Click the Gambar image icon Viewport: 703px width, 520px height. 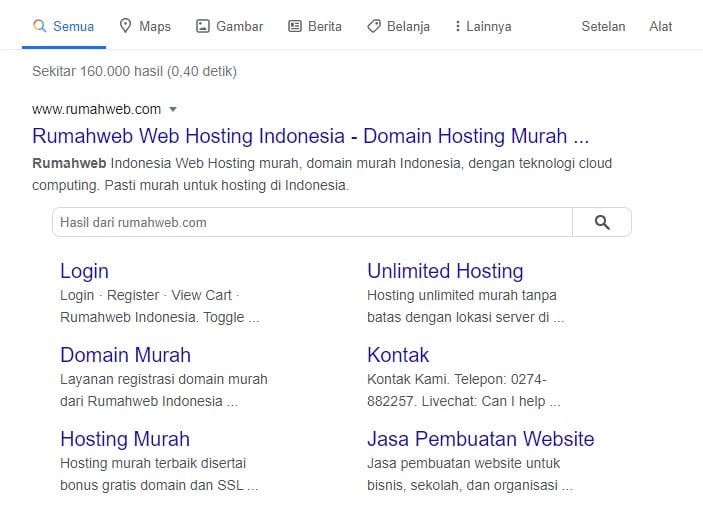pyautogui.click(x=203, y=26)
